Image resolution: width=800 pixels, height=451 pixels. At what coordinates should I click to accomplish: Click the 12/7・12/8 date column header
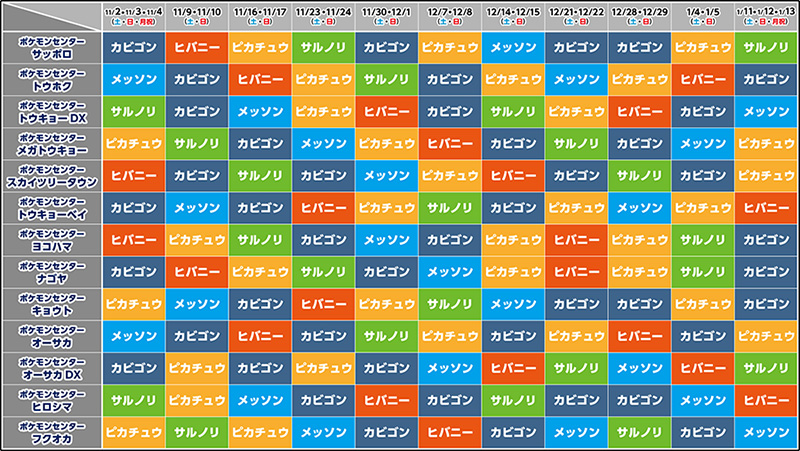[450, 16]
